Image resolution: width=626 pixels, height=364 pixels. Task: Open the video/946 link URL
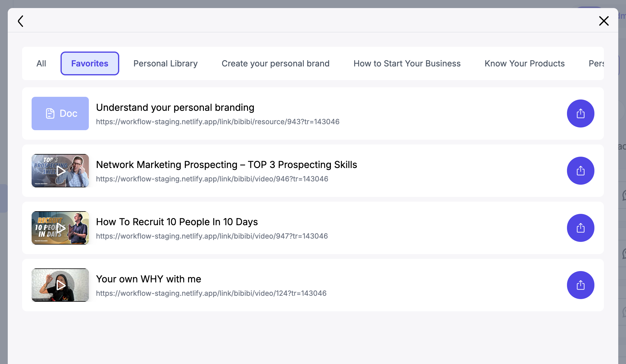[212, 179]
